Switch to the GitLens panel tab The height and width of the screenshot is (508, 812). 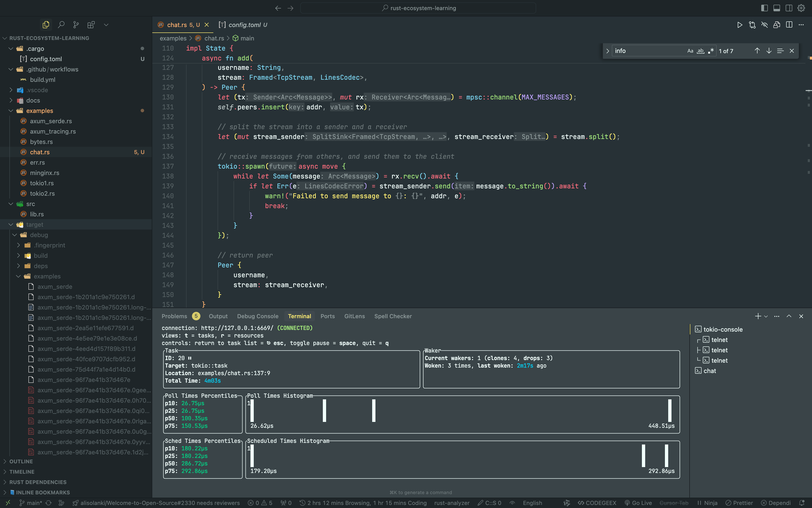click(354, 316)
